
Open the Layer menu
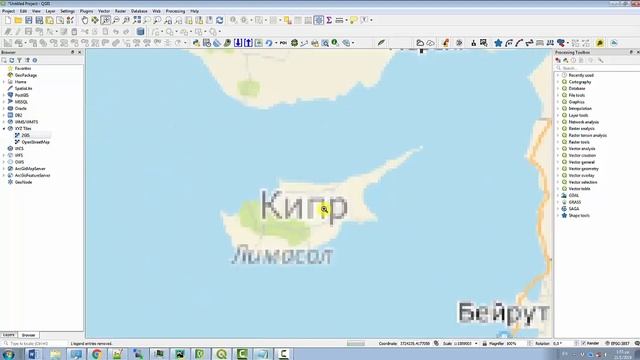click(50, 11)
